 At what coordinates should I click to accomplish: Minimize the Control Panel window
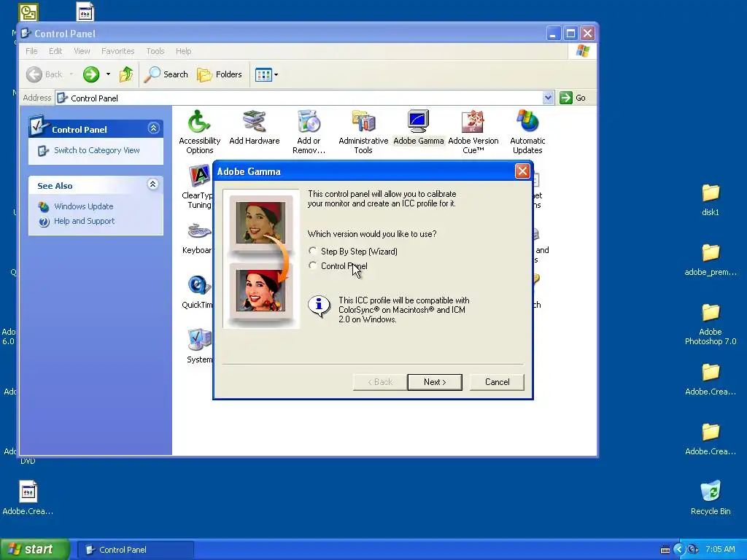[553, 34]
